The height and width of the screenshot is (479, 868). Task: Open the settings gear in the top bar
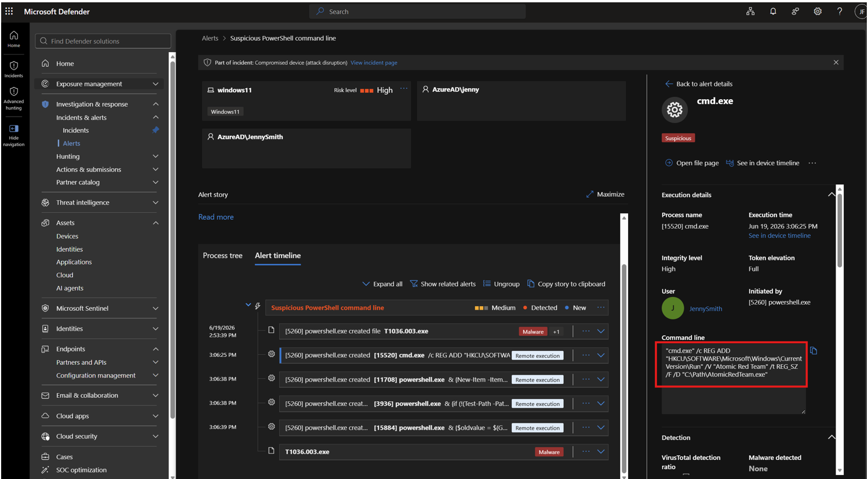click(x=818, y=11)
